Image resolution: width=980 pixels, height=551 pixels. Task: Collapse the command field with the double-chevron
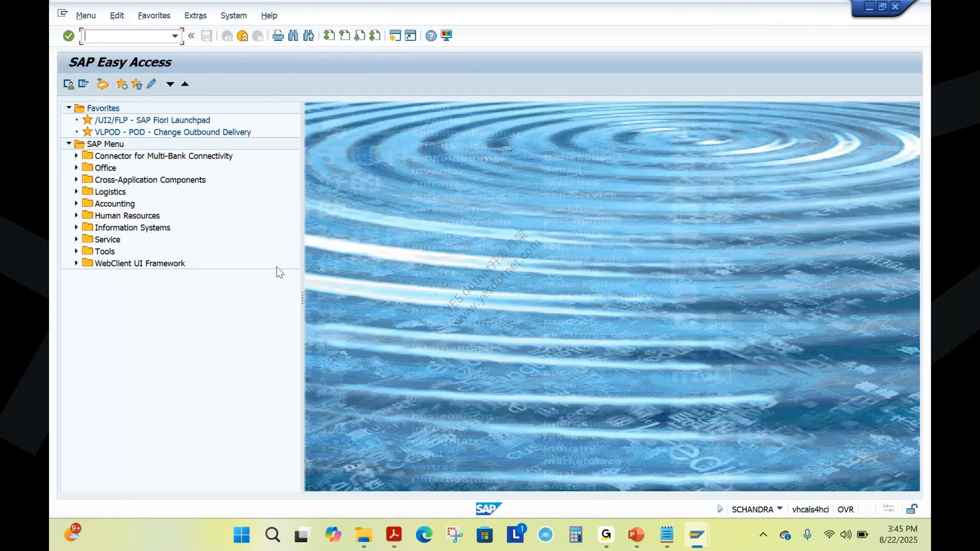(x=191, y=36)
